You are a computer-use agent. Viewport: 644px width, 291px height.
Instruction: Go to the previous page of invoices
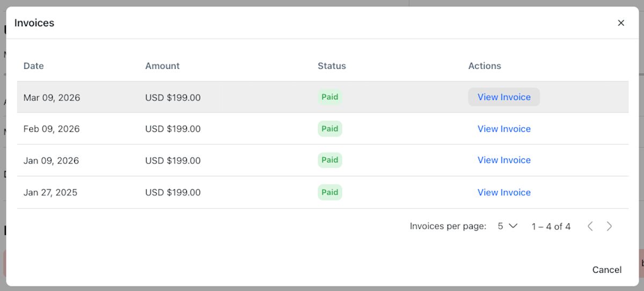click(x=590, y=227)
